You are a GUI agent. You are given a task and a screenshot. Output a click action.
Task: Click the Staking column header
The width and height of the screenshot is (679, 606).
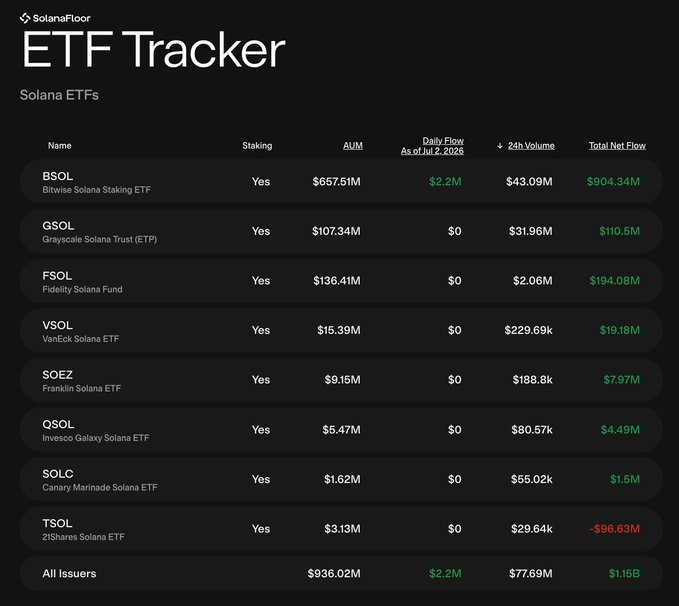[257, 146]
